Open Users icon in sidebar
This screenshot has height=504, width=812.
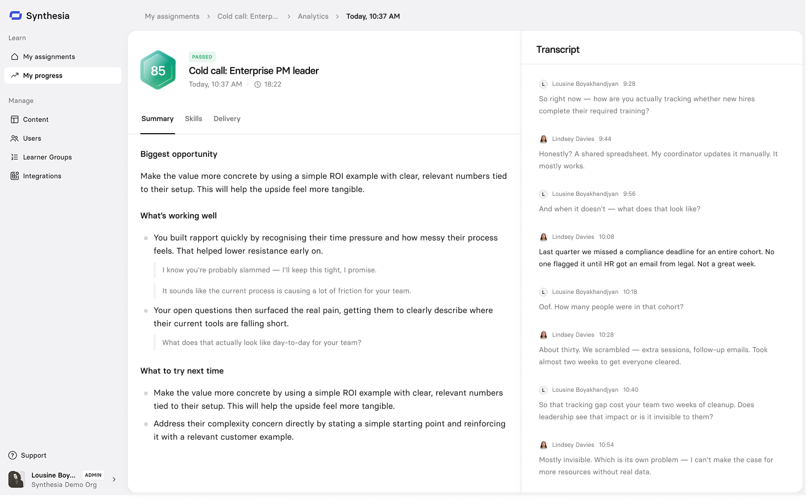pyautogui.click(x=15, y=139)
